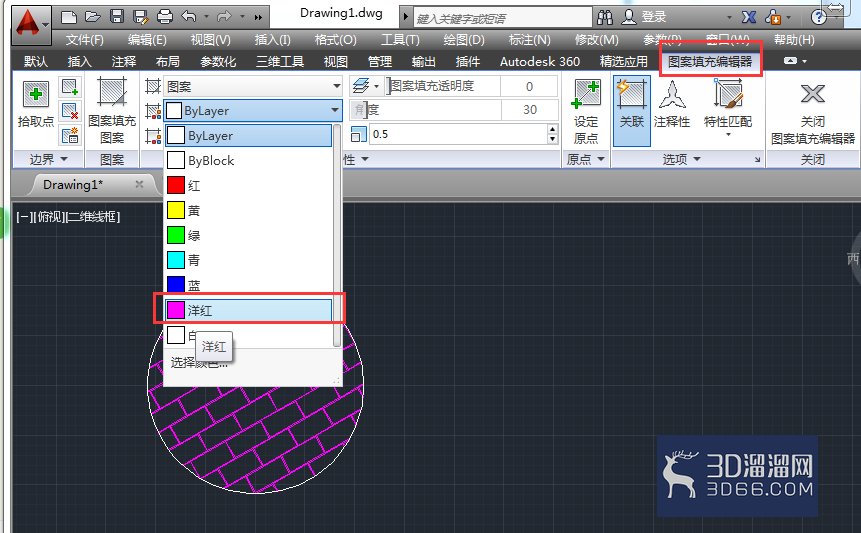The image size is (861, 533).
Task: Select ByBlock in the color list
Action: pos(249,160)
